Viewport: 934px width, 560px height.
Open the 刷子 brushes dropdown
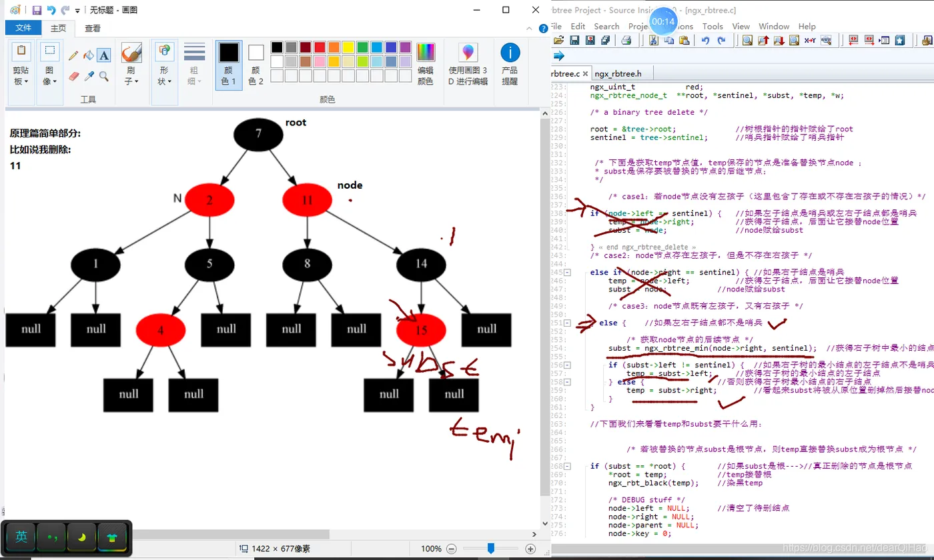tap(131, 65)
